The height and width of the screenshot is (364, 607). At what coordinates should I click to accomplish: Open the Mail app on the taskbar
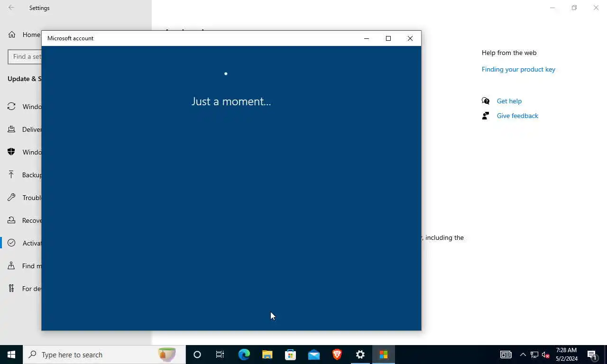313,355
